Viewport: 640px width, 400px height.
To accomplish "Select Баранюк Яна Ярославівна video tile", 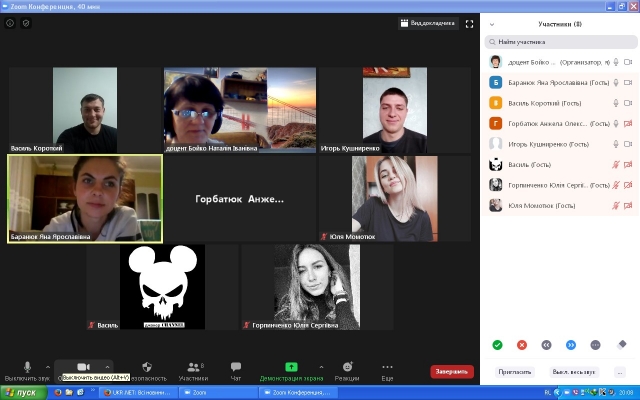I will [85, 199].
